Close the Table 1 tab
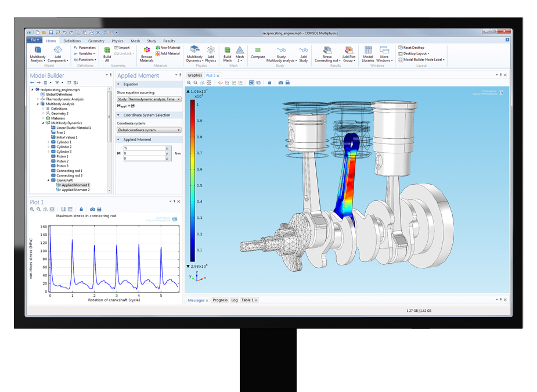Screen dimensions: 537x392 (x=256, y=300)
